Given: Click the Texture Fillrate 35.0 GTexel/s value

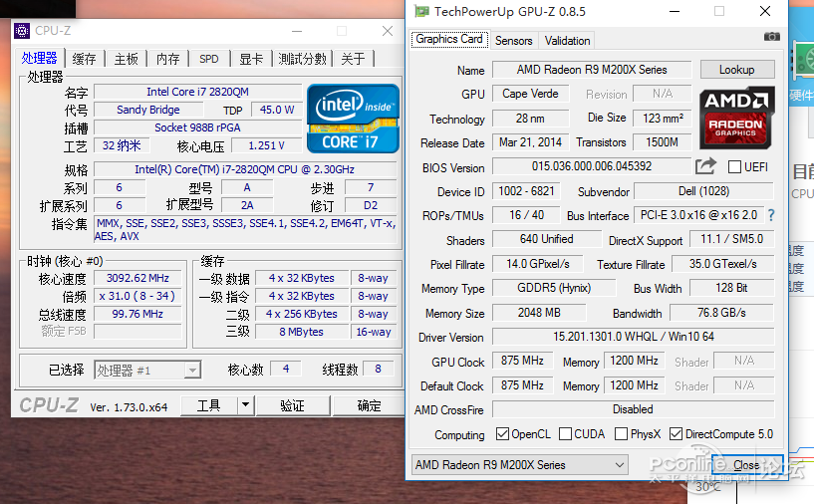Looking at the screenshot, I should 723,264.
